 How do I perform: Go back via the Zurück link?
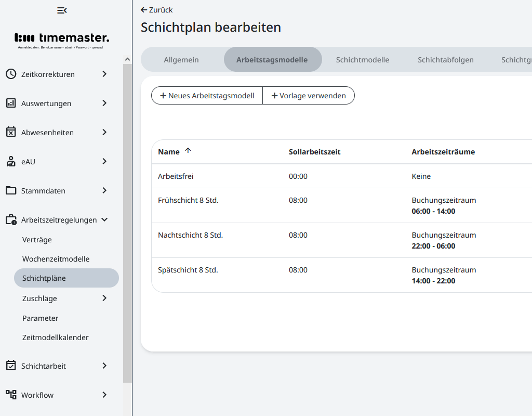click(157, 10)
